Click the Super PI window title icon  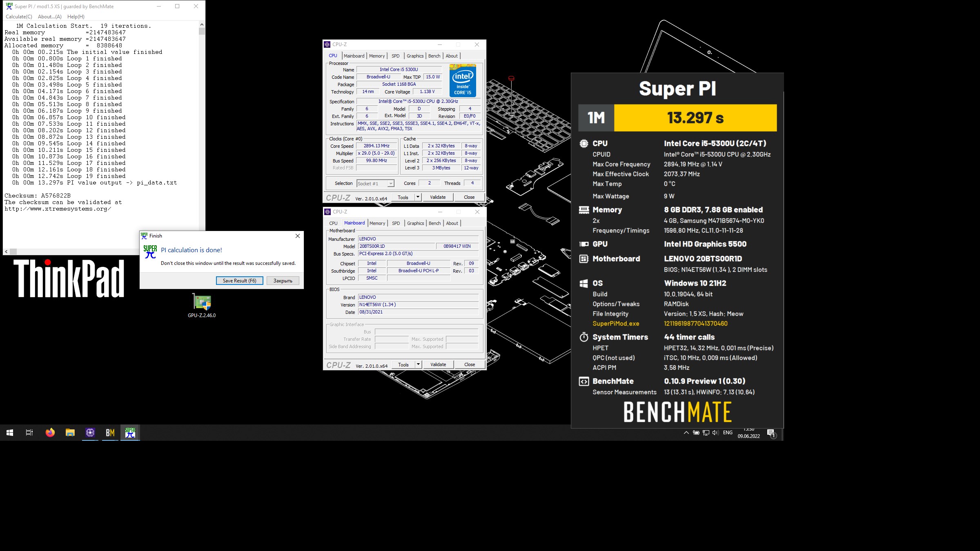9,6
